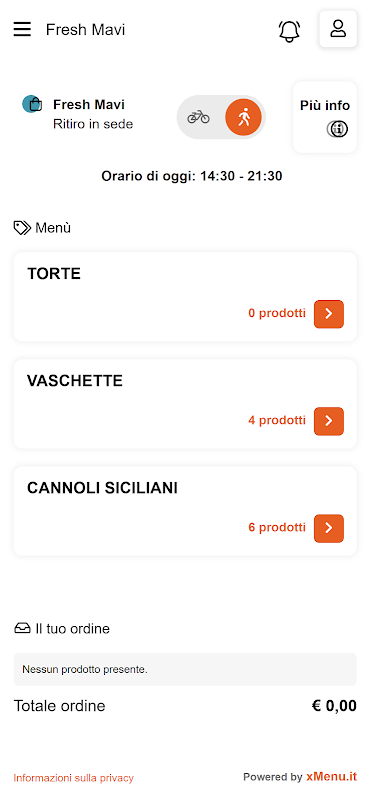Open the Più info card

click(325, 117)
